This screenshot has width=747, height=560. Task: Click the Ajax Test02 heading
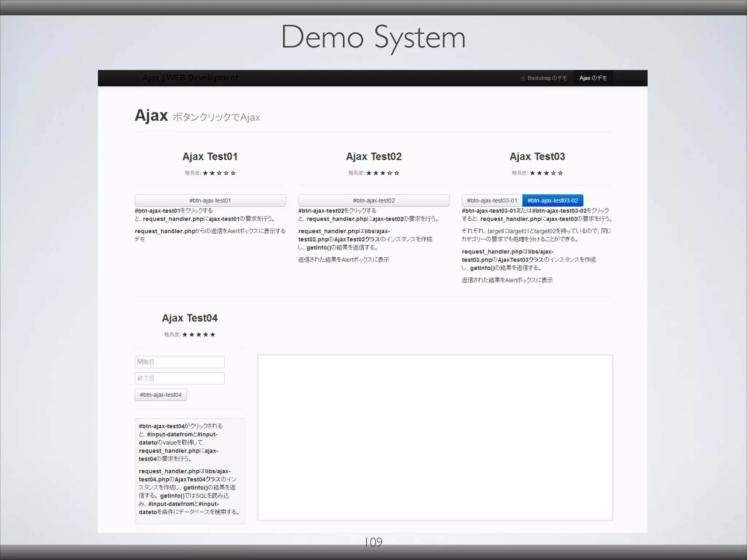click(374, 157)
